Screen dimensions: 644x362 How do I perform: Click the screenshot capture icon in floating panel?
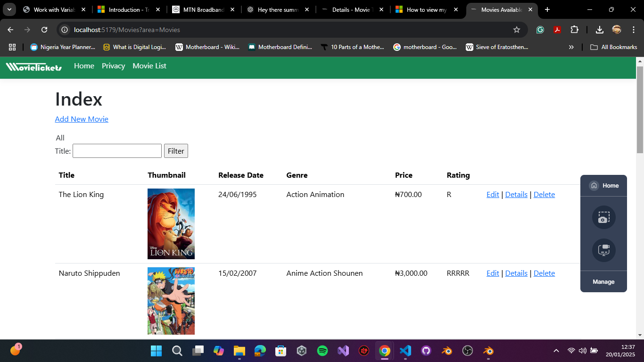[604, 217]
